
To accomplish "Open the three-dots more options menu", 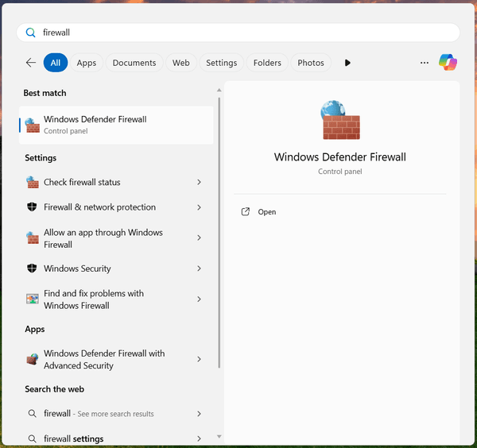I will click(x=424, y=63).
